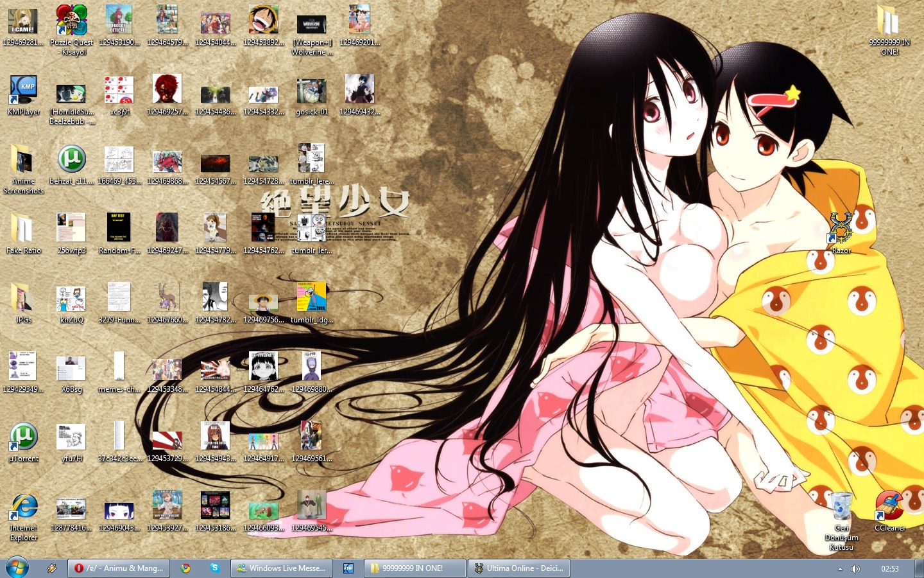This screenshot has height=578, width=924.
Task: Select the Fake Ratio folder icon
Action: click(x=23, y=228)
